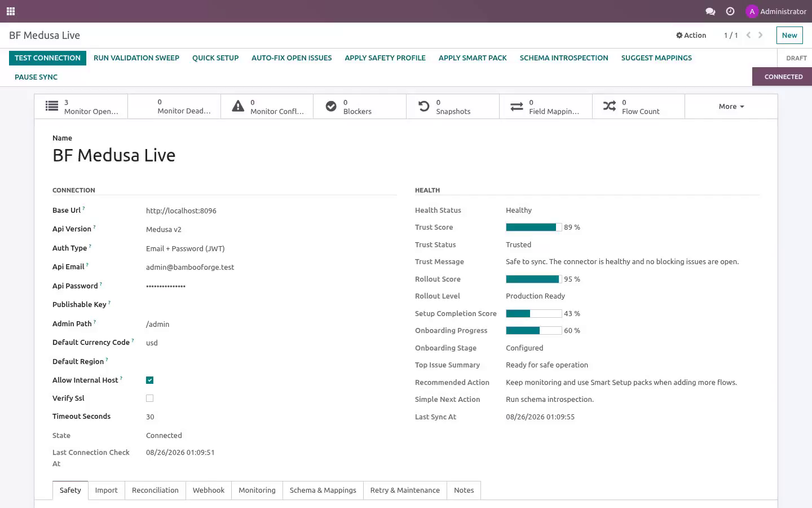
Task: Click the Publishable Key help tooltip mark
Action: click(x=109, y=303)
